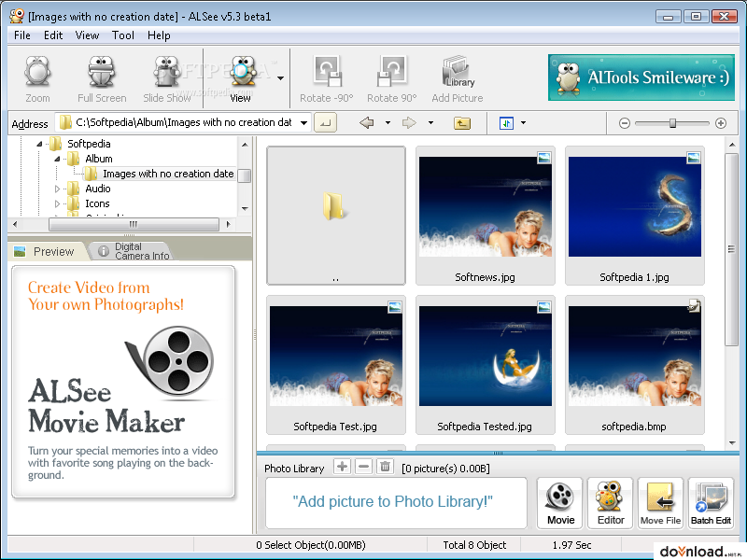Image resolution: width=747 pixels, height=560 pixels.
Task: Launch the Editor button
Action: click(611, 503)
